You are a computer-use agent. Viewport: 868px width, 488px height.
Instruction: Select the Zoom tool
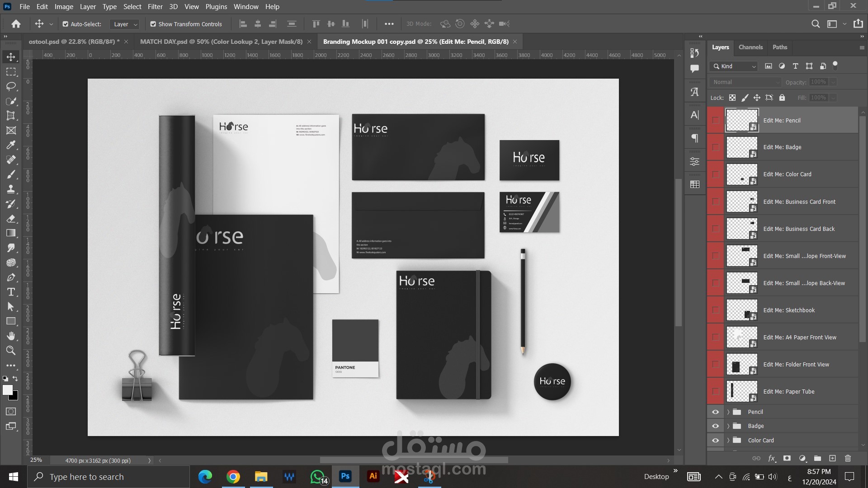[11, 351]
